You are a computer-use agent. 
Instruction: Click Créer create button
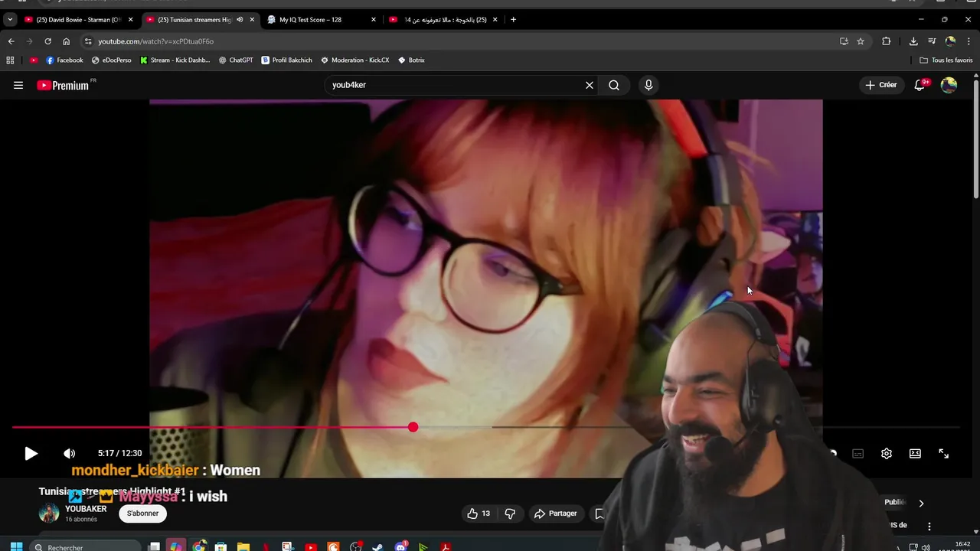881,85
